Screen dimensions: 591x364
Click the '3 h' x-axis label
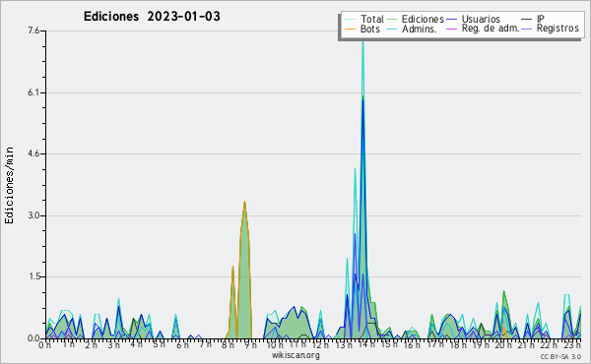(114, 345)
